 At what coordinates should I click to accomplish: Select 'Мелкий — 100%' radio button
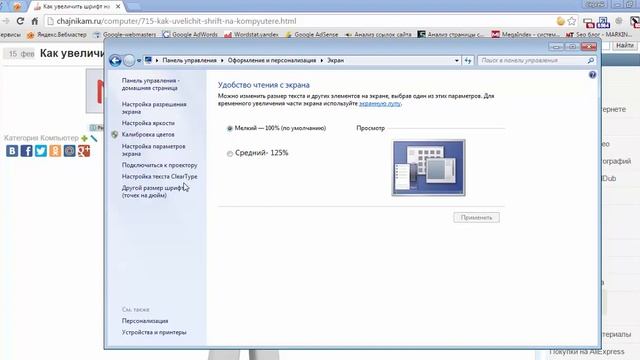tap(230, 129)
